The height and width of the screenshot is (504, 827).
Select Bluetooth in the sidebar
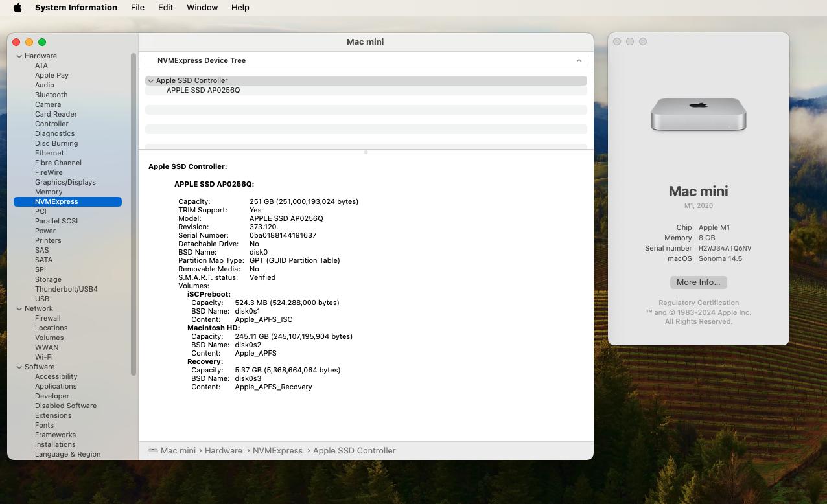[x=51, y=95]
